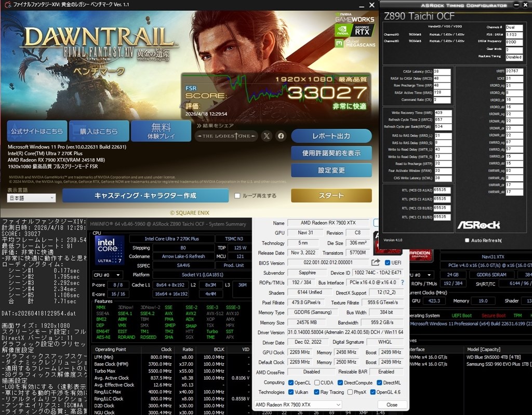Click the Turbo Max operating point row
The image size is (532, 415).
(171, 371)
